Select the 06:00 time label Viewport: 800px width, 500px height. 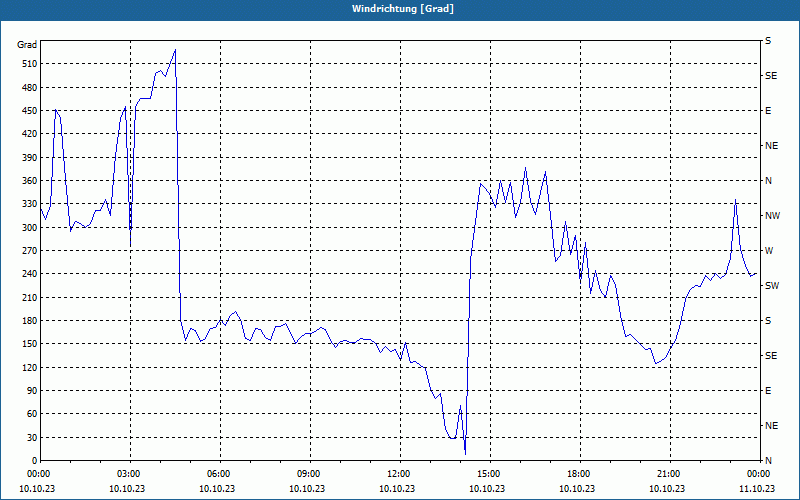click(218, 473)
